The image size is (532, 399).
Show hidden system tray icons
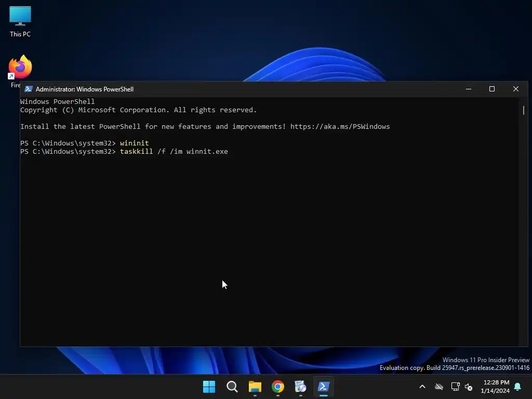coord(422,387)
